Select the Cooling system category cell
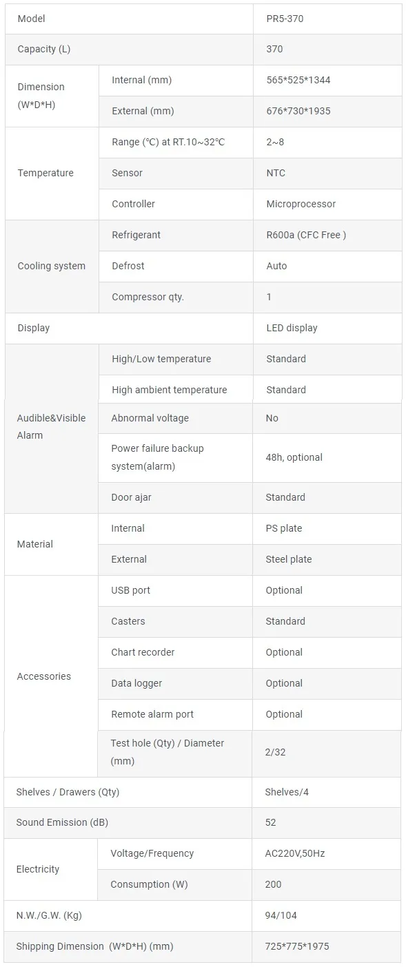This screenshot has height=980, width=406. point(52,267)
